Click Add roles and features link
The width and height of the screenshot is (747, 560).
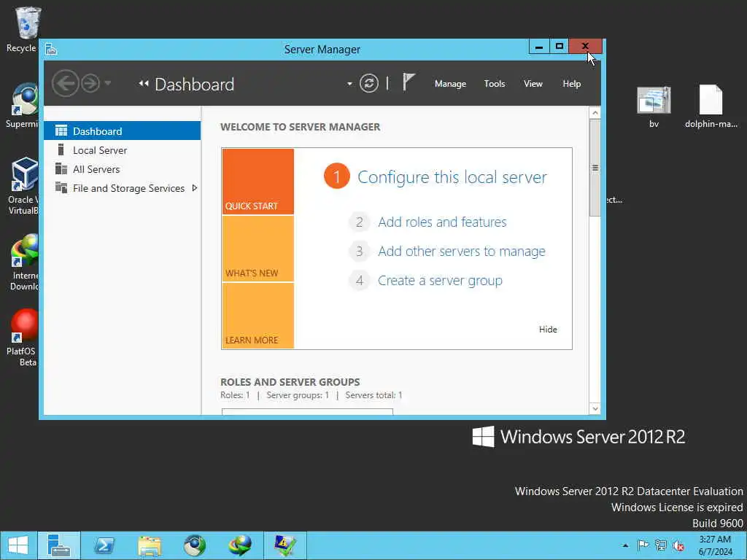[442, 222]
